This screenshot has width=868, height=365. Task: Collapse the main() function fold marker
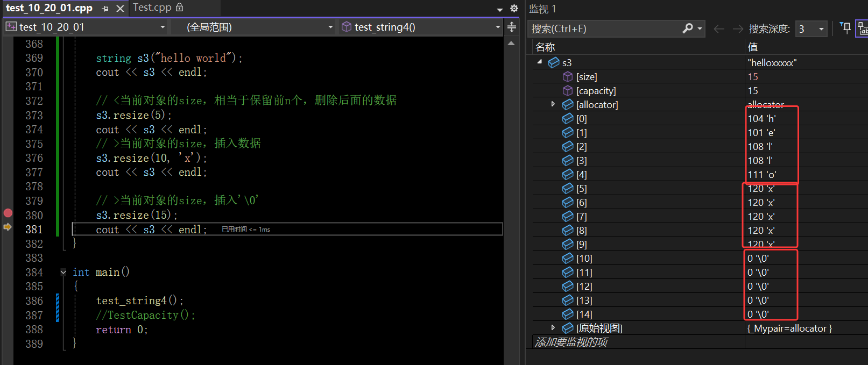point(63,272)
